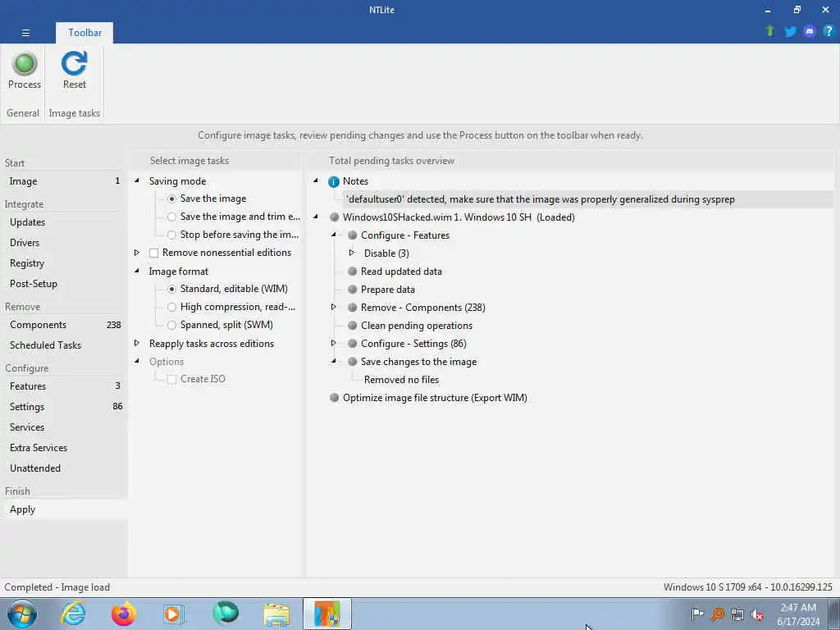Launch Firefox from the taskbar

coord(123,614)
